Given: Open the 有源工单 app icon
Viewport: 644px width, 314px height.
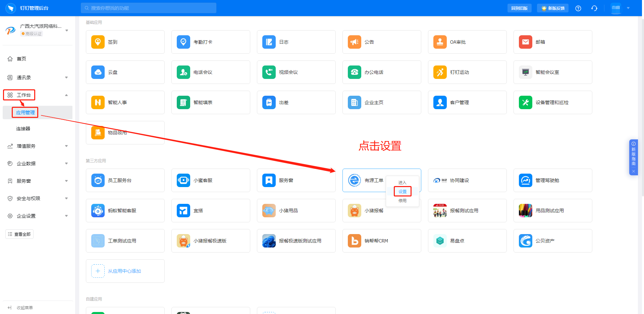Looking at the screenshot, I should (355, 180).
